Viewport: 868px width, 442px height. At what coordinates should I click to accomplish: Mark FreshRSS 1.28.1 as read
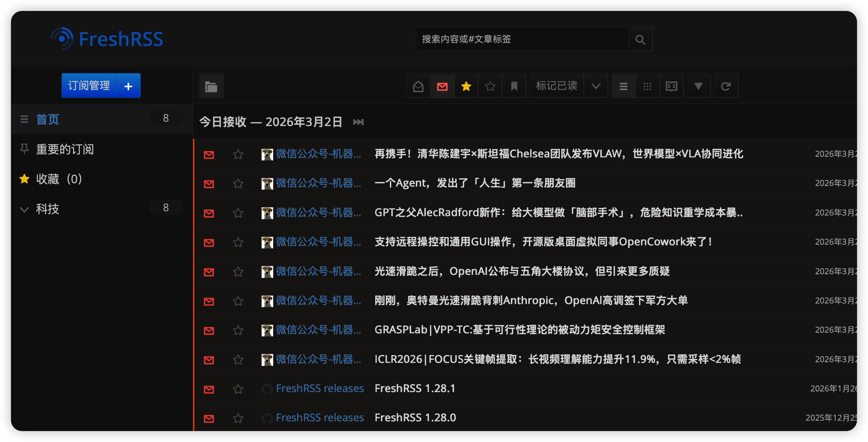209,389
